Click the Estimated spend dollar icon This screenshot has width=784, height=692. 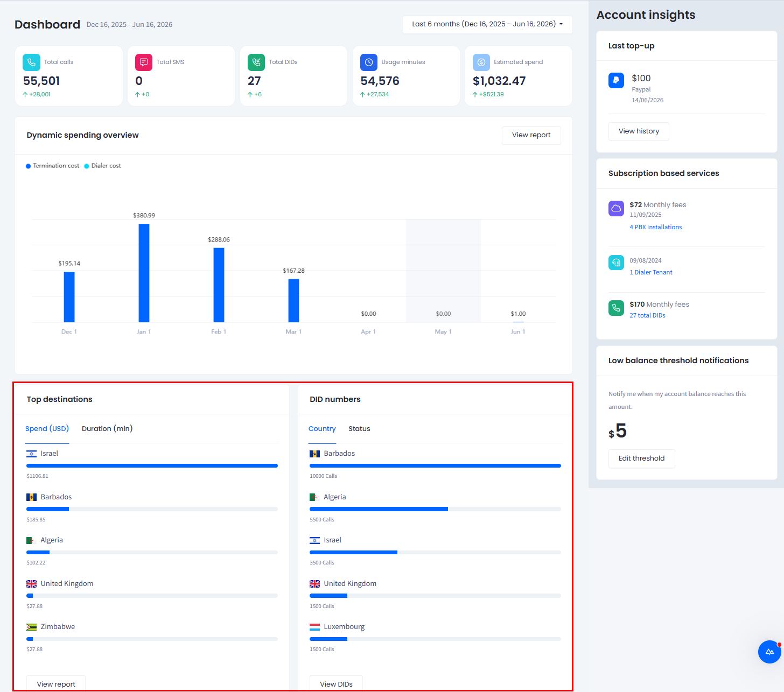[x=481, y=62]
